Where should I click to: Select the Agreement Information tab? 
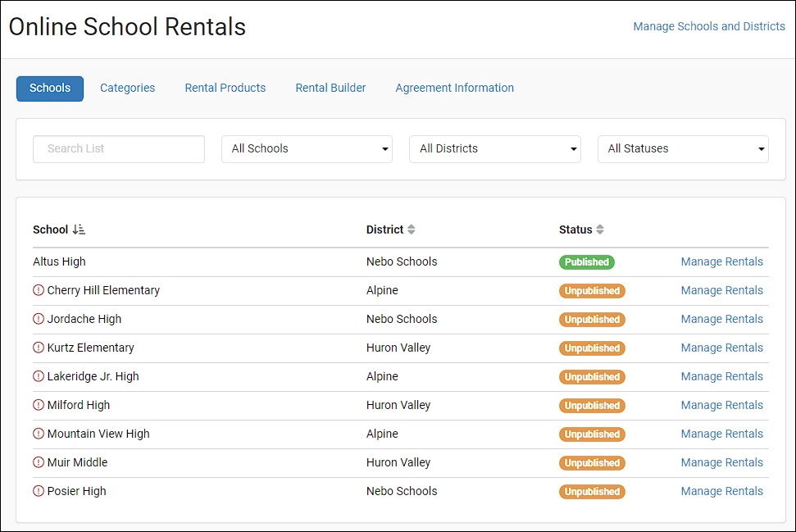click(454, 88)
